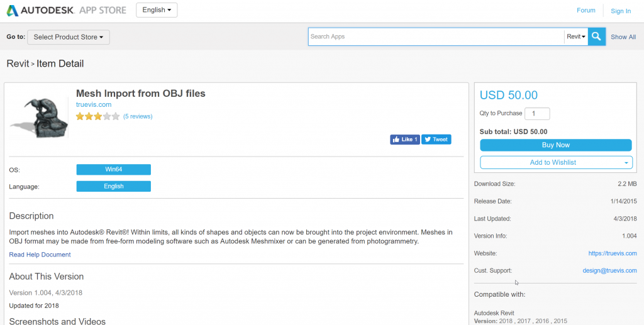Open the English language dropdown

pos(157,10)
